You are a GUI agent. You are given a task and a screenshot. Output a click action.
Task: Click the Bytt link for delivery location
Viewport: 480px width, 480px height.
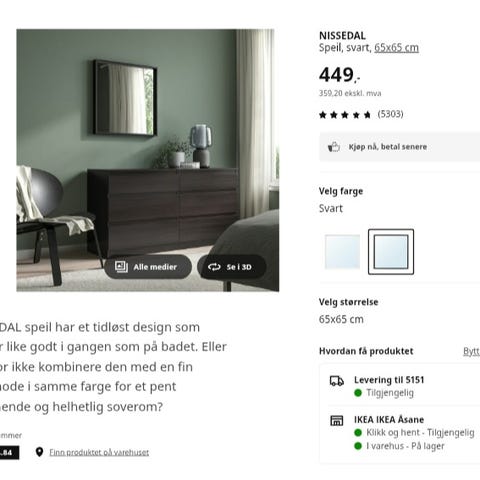point(471,351)
